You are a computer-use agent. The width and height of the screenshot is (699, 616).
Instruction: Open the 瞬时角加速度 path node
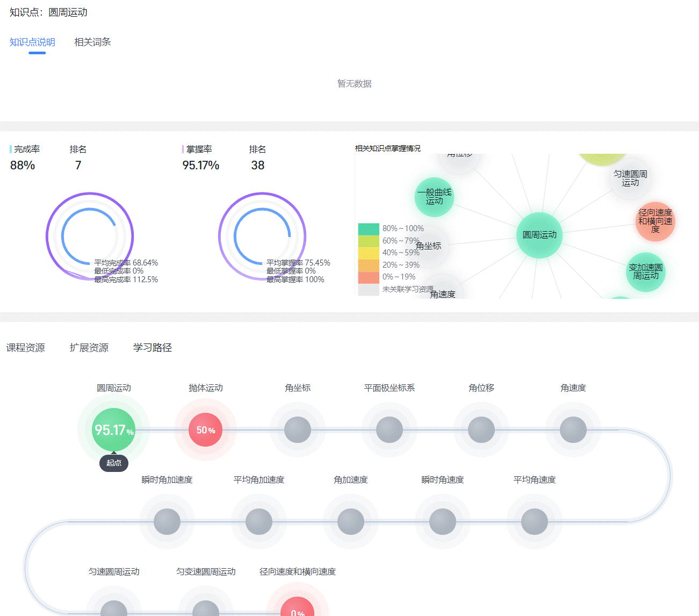[167, 521]
